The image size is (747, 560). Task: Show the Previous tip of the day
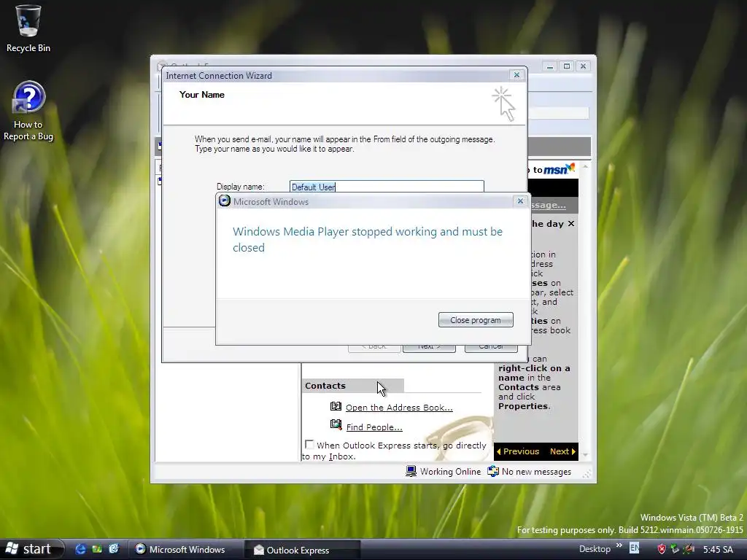click(518, 451)
